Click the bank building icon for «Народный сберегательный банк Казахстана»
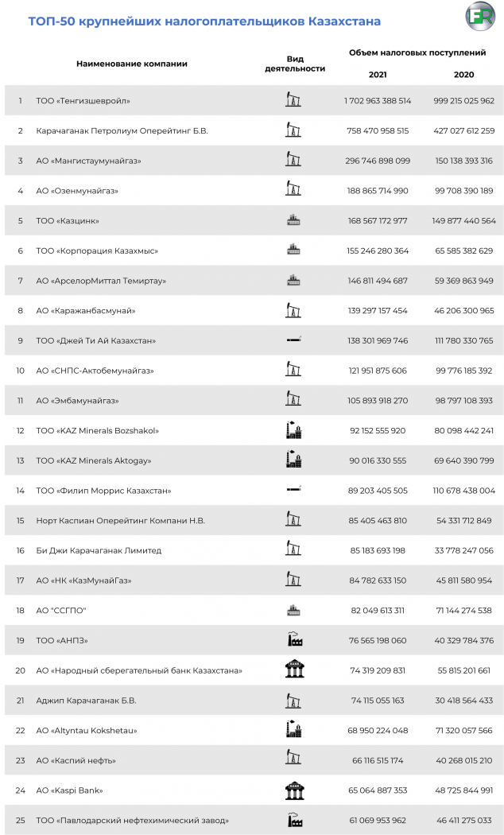 pyautogui.click(x=293, y=670)
